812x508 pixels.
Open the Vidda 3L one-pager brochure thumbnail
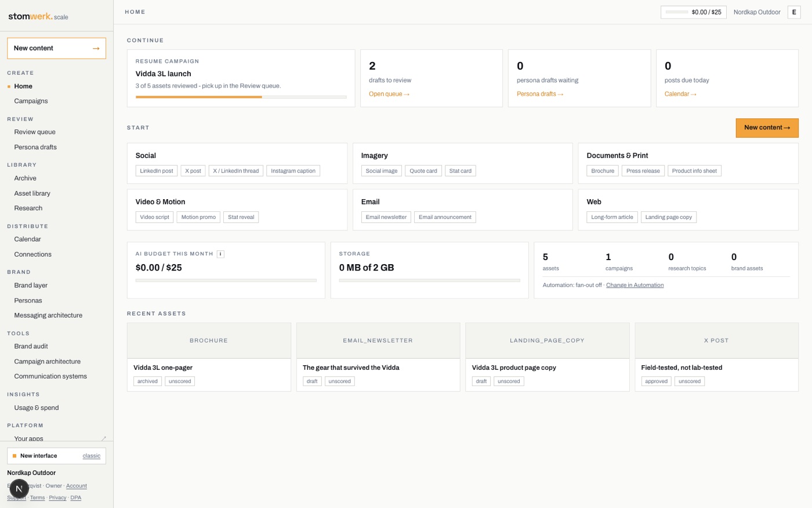pos(209,341)
